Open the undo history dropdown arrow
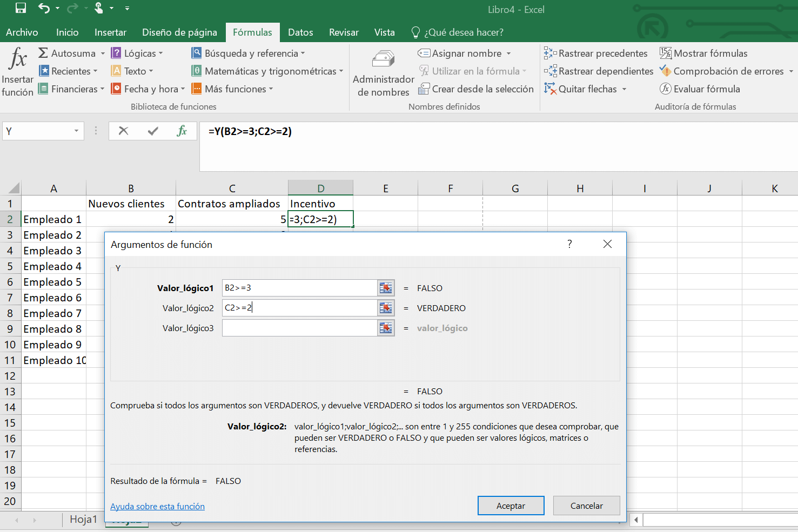 [x=57, y=8]
